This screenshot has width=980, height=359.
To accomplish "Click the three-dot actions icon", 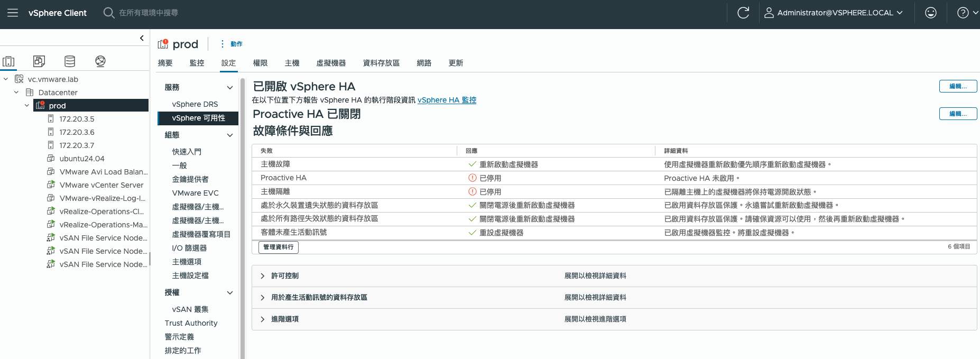I will [223, 44].
